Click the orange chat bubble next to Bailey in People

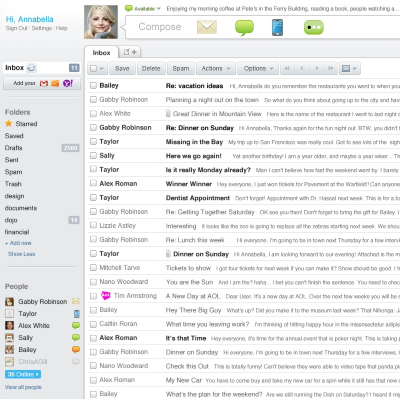coord(76,350)
